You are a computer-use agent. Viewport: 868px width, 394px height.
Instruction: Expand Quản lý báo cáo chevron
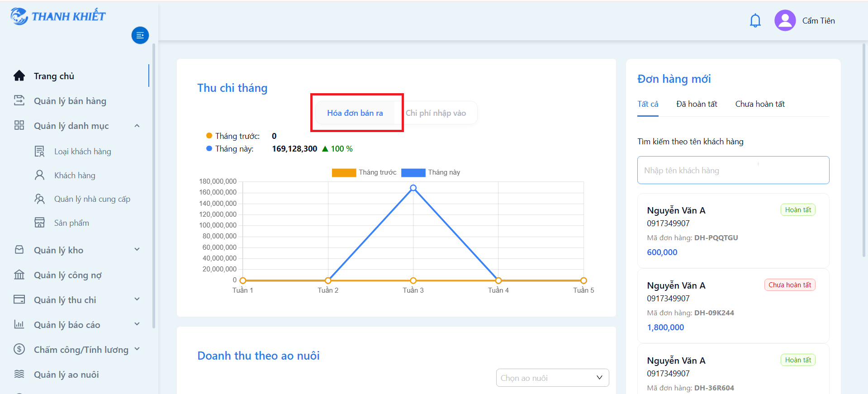pos(137,324)
